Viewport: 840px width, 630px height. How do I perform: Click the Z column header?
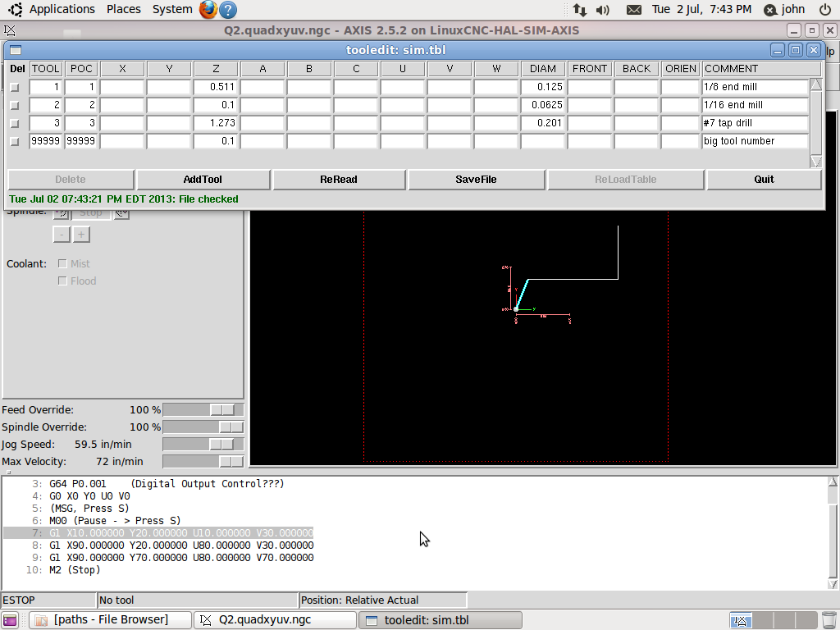(x=216, y=69)
